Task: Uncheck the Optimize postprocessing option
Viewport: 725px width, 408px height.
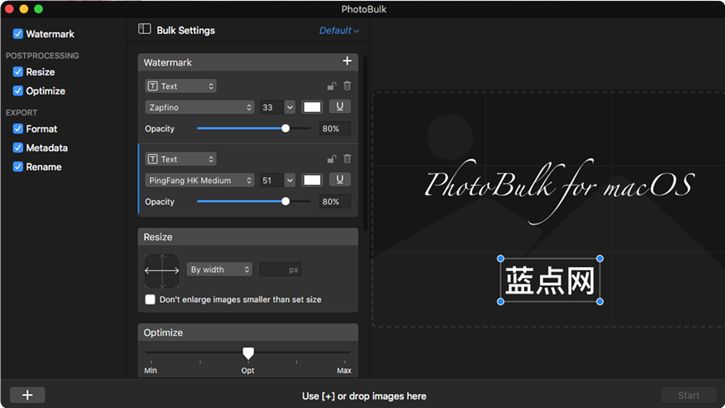Action: pos(18,91)
